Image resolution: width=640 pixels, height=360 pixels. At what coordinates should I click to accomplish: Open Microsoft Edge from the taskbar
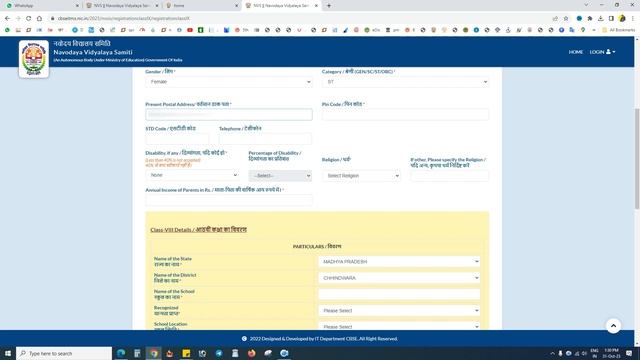tap(121, 353)
